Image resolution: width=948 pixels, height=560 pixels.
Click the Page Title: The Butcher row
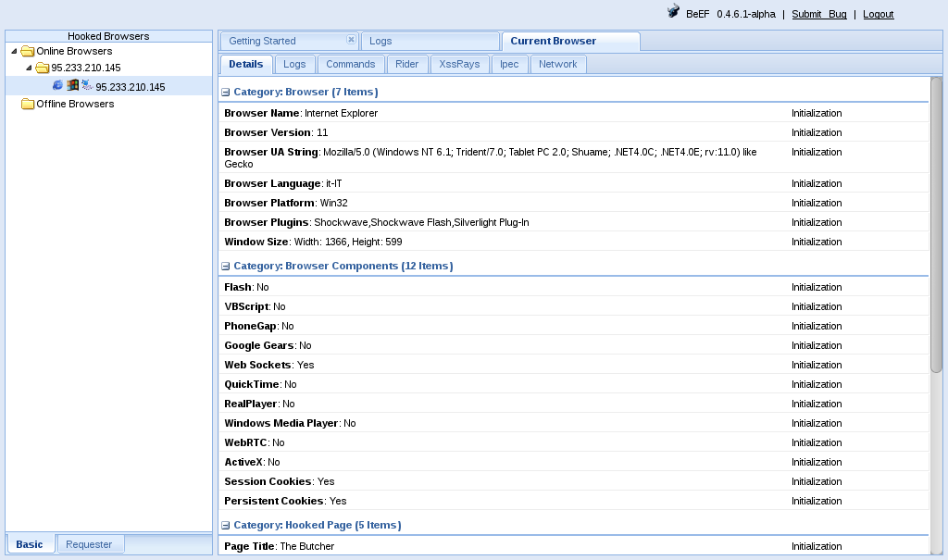click(574, 546)
